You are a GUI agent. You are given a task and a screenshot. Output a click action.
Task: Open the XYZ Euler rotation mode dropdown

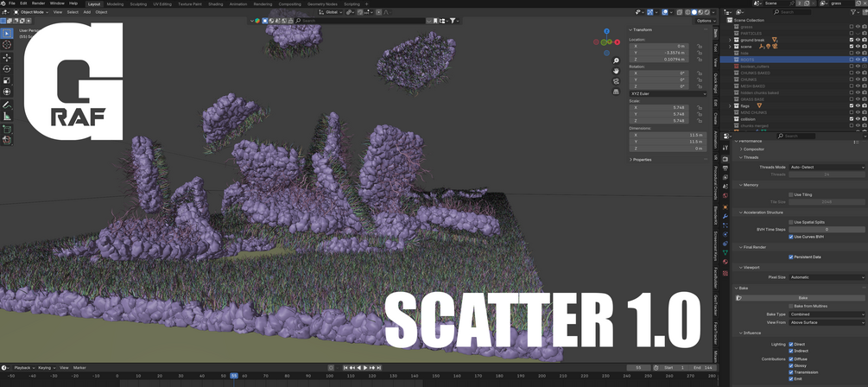pos(668,93)
